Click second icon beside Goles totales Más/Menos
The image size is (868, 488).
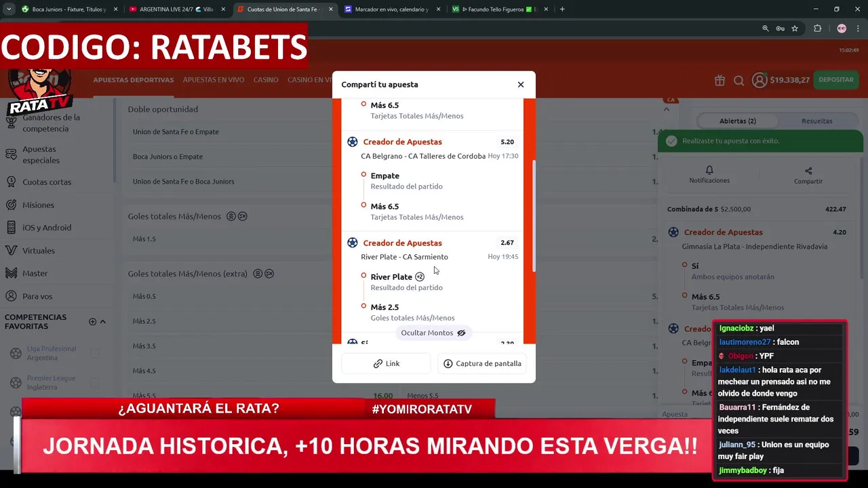[243, 216]
